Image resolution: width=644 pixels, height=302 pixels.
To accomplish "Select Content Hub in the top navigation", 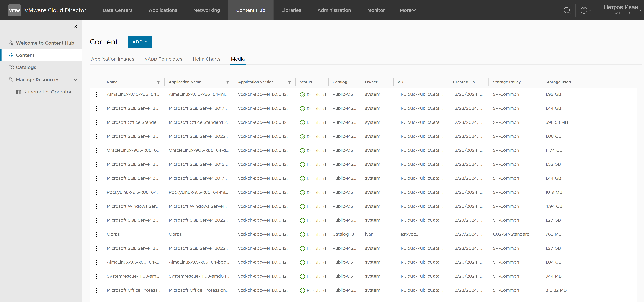I will pos(251,10).
